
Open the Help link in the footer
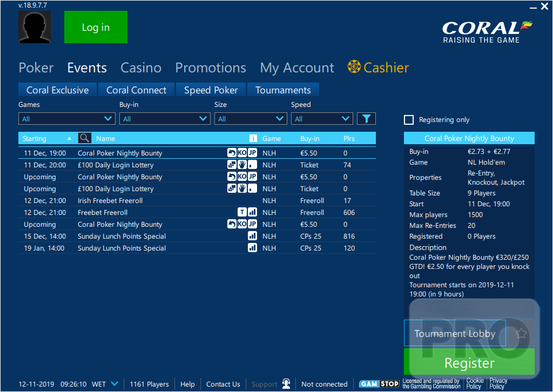tap(187, 384)
